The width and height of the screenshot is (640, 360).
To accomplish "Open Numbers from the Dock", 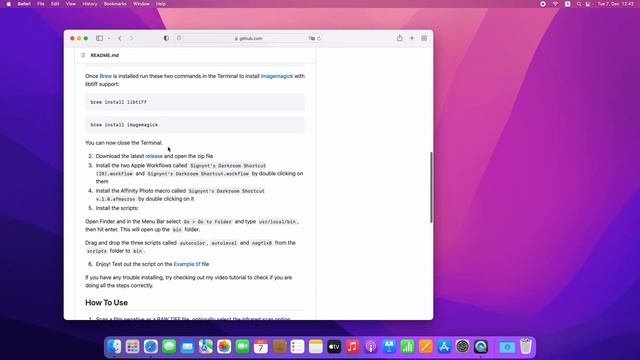I will 408,347.
